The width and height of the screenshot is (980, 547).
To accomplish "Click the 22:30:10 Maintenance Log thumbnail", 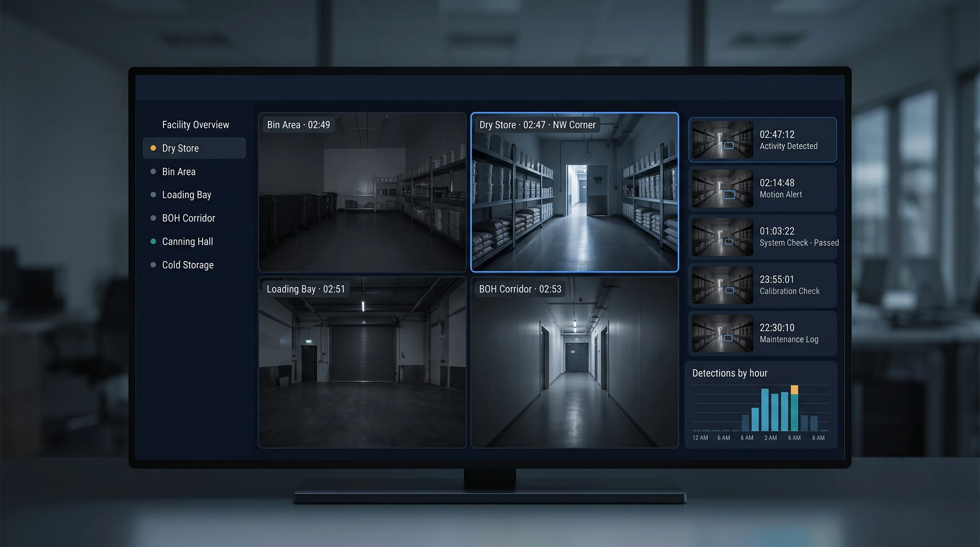I will (723, 333).
